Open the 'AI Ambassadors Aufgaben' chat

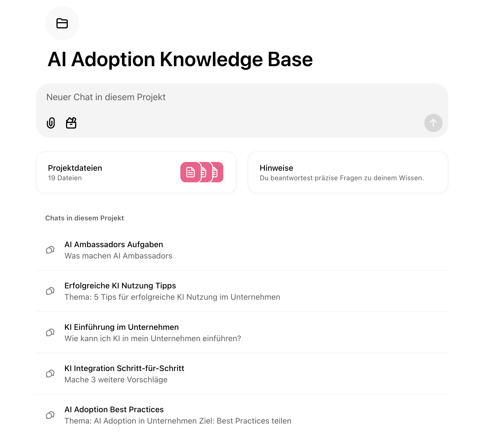pyautogui.click(x=114, y=244)
